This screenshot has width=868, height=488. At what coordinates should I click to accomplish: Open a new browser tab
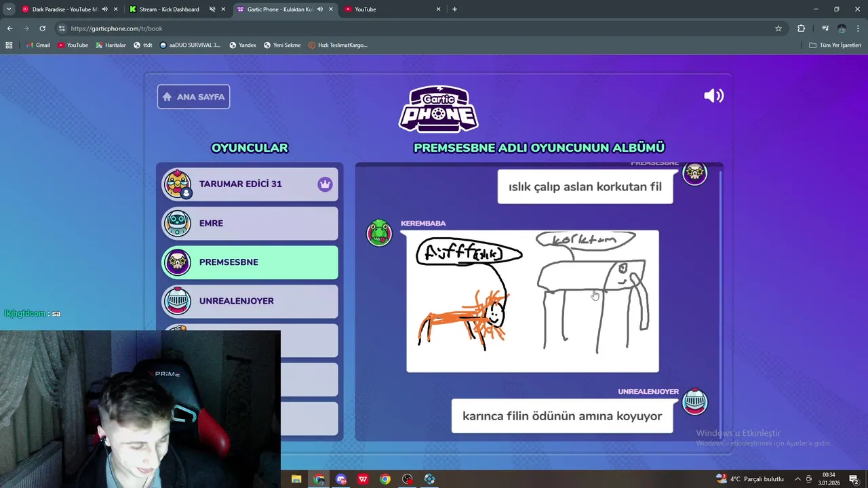[x=454, y=9]
